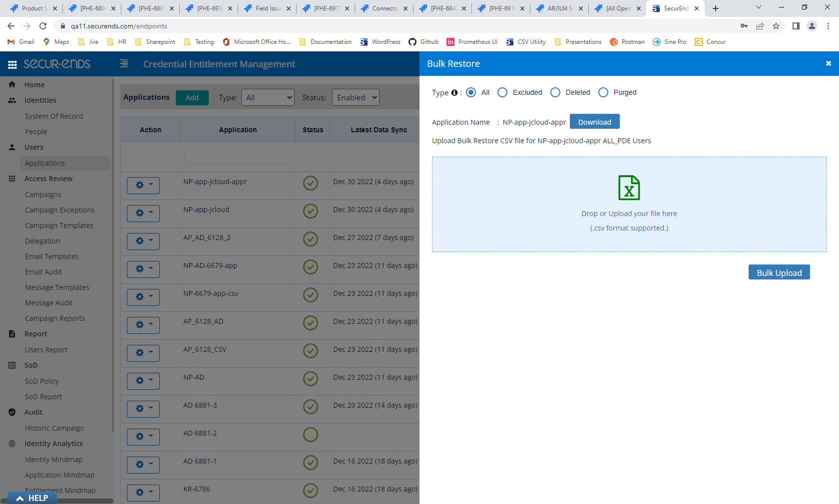Open Access Review from the sidebar
Screen dimensions: 839x504
click(11, 178)
